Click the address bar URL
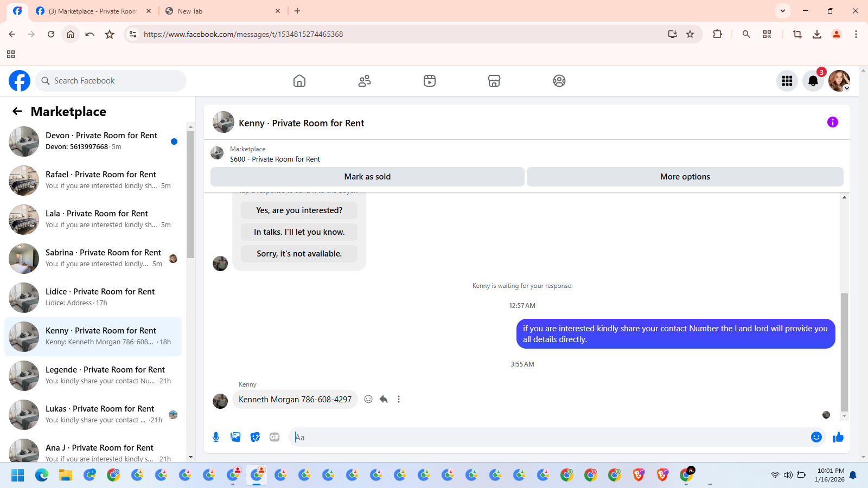The height and width of the screenshot is (488, 868). (243, 34)
